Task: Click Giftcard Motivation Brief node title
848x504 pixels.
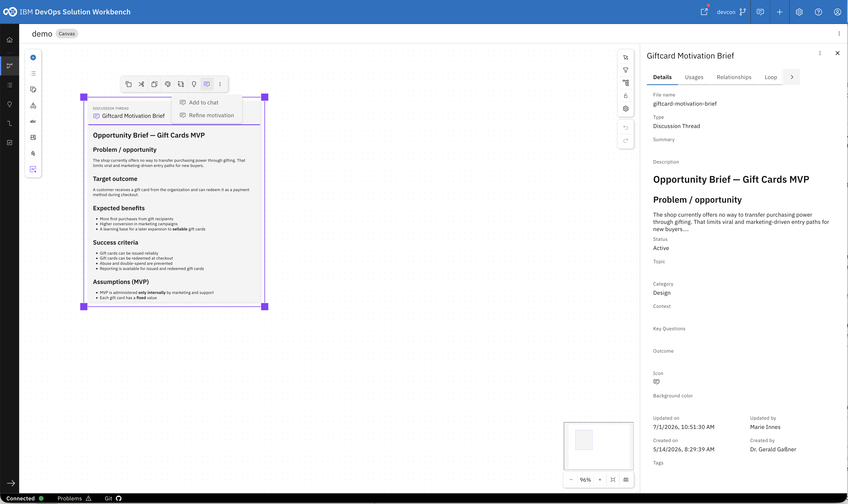Action: coord(133,116)
